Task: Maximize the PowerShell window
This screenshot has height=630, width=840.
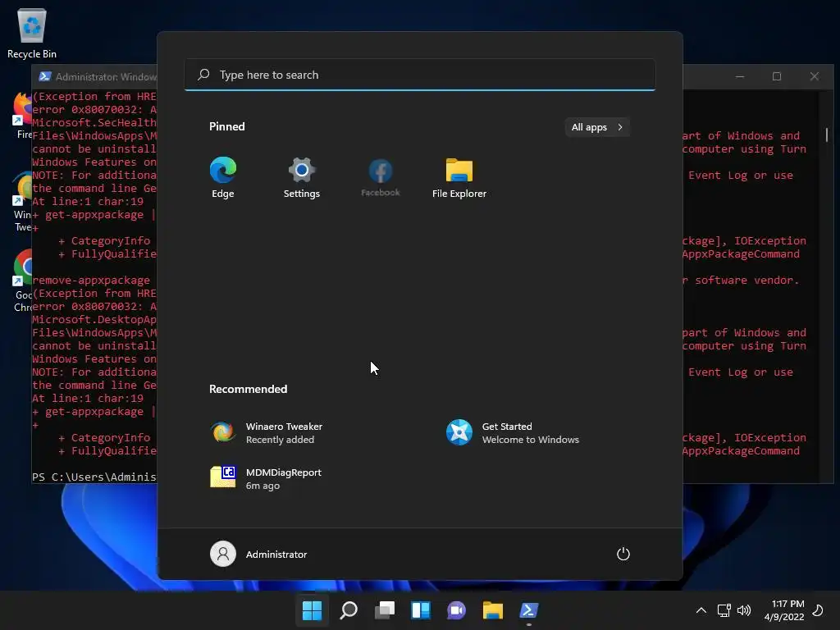Action: [777, 76]
